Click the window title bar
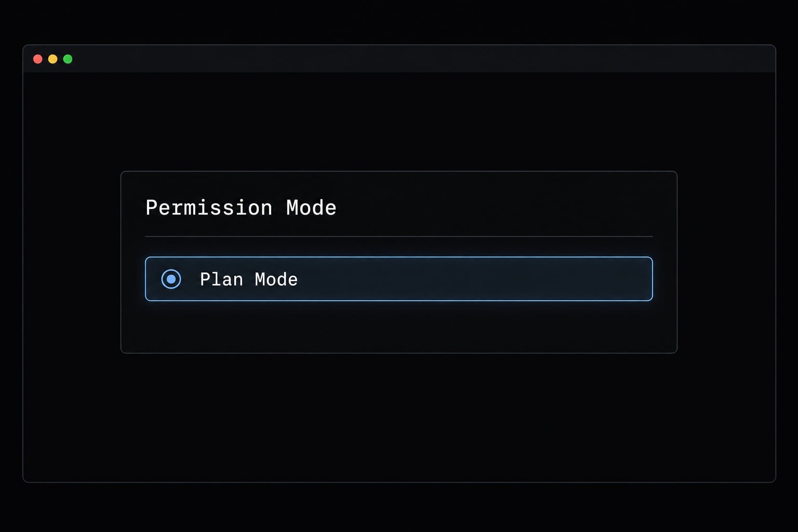798x532 pixels. coord(399,59)
